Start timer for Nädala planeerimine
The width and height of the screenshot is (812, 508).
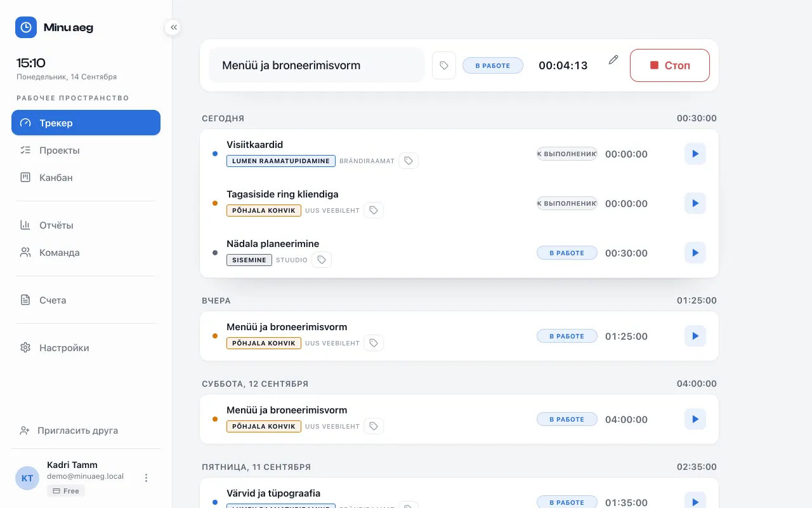695,253
